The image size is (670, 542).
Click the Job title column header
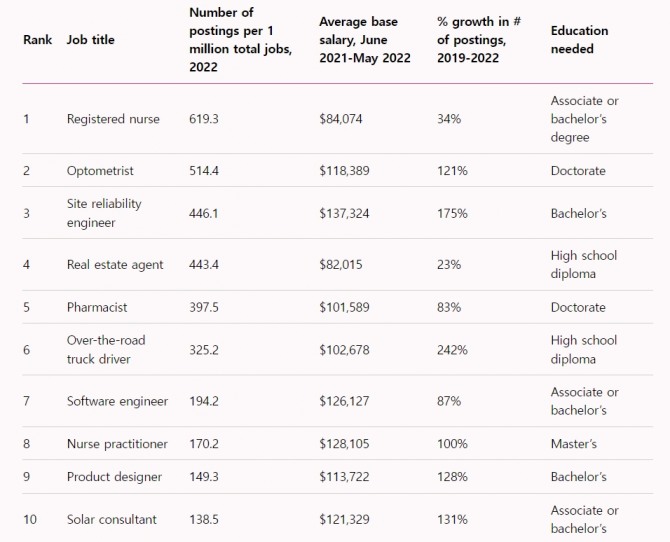[x=90, y=40]
